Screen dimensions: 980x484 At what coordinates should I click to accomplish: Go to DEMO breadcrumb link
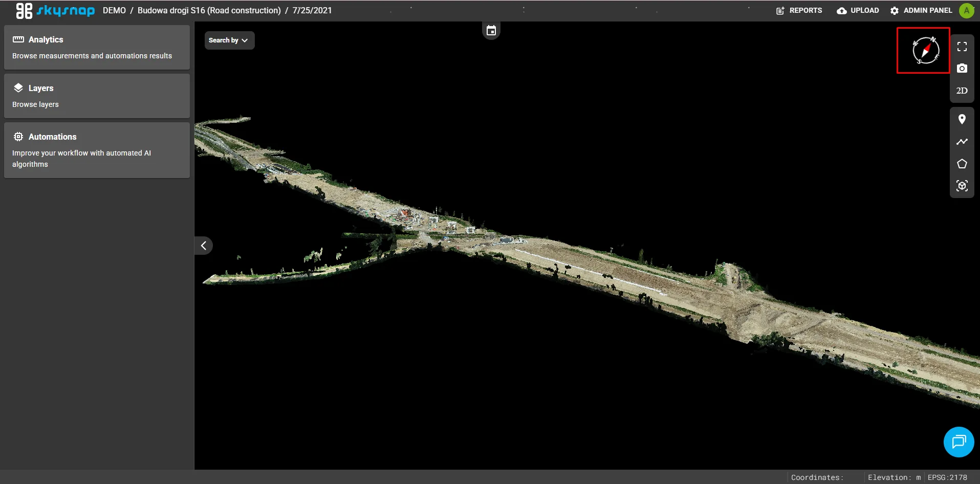coord(114,10)
